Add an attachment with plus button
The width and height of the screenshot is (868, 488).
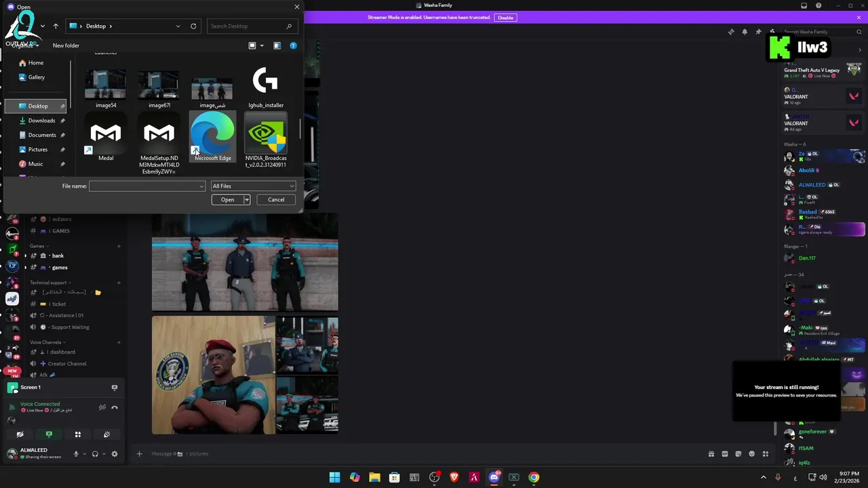pos(139,453)
